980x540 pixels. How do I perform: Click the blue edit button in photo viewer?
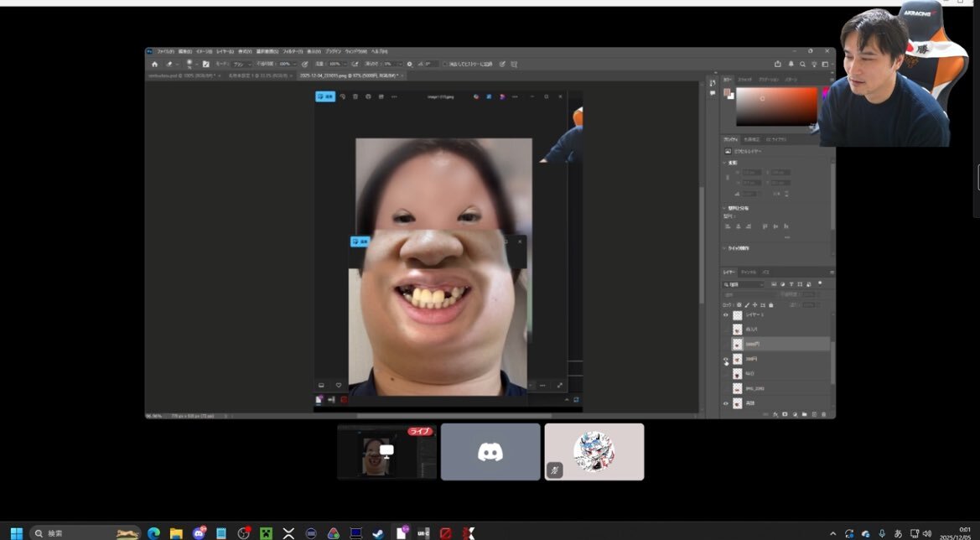(x=325, y=96)
